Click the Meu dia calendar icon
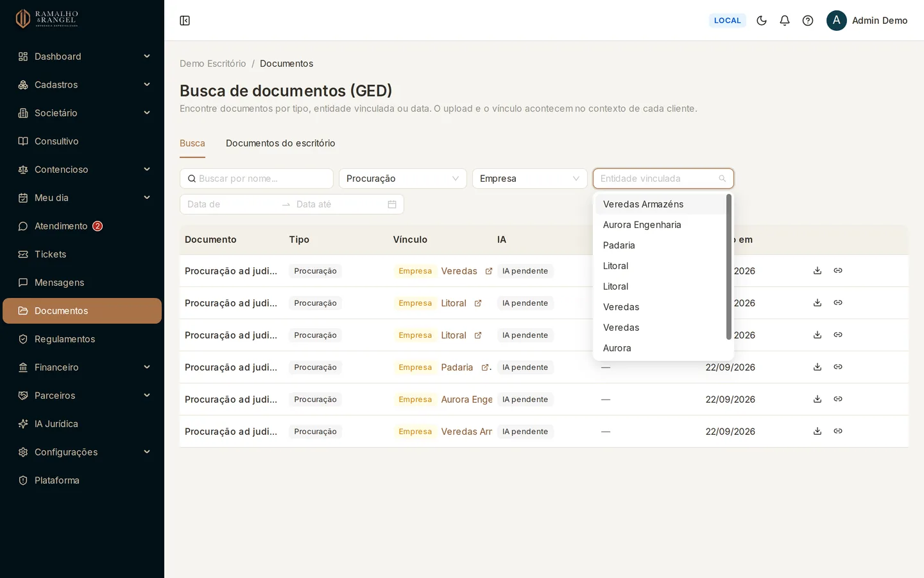 click(x=23, y=198)
